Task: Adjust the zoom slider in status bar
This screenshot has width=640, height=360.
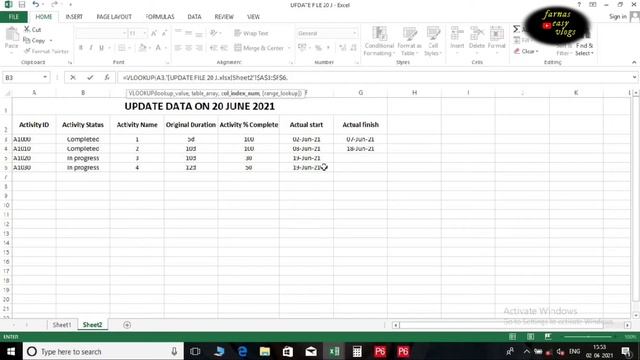Action: pyautogui.click(x=588, y=337)
